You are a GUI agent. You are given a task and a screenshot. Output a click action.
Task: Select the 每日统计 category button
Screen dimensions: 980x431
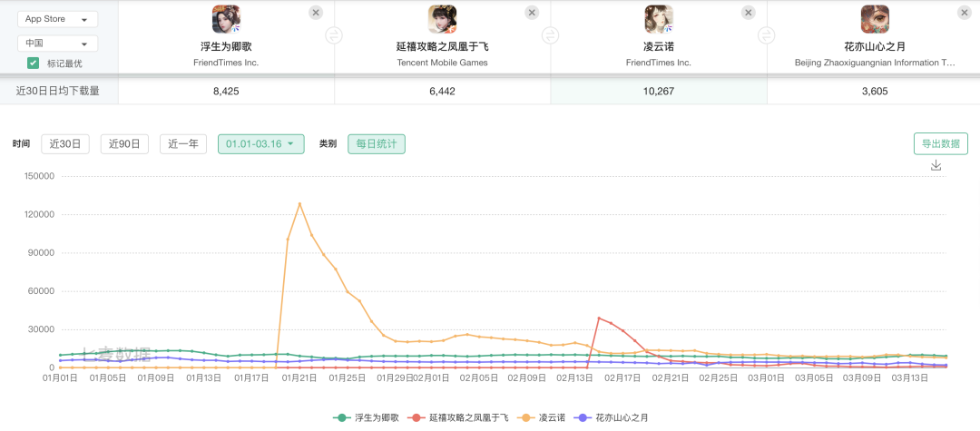(377, 143)
